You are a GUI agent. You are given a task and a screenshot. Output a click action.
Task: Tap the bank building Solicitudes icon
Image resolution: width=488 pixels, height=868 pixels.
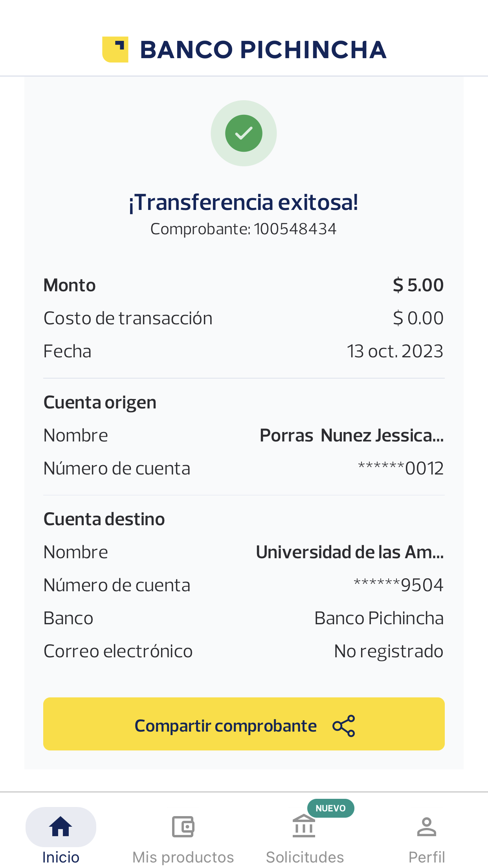[x=304, y=826]
